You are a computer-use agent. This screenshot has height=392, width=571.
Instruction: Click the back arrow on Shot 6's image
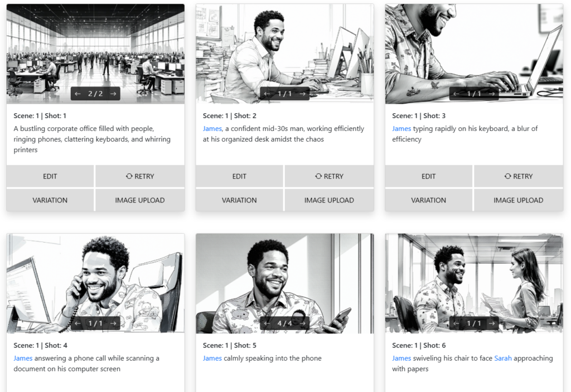457,322
